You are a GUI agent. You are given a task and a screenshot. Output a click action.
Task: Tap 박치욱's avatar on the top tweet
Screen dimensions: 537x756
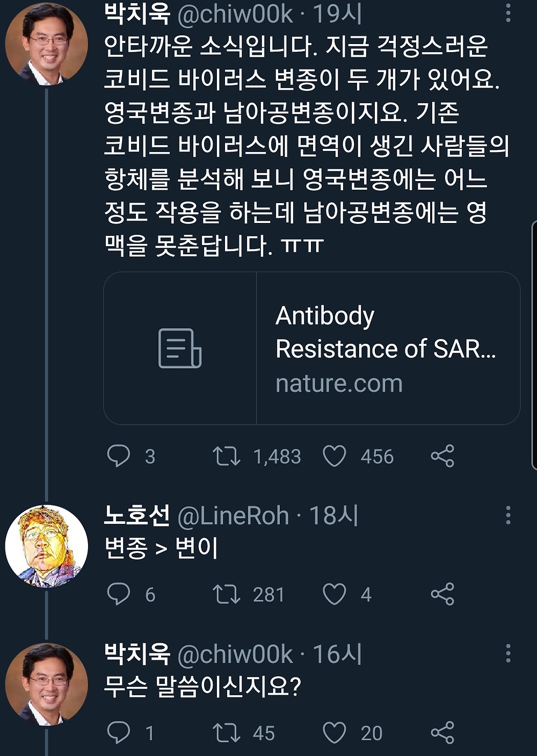click(46, 44)
